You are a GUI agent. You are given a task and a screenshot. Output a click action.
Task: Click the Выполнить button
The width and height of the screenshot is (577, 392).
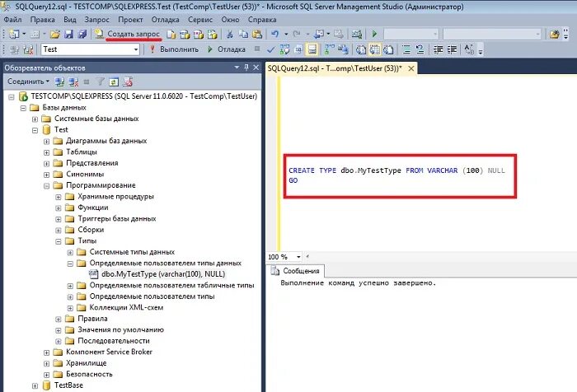pyautogui.click(x=174, y=49)
